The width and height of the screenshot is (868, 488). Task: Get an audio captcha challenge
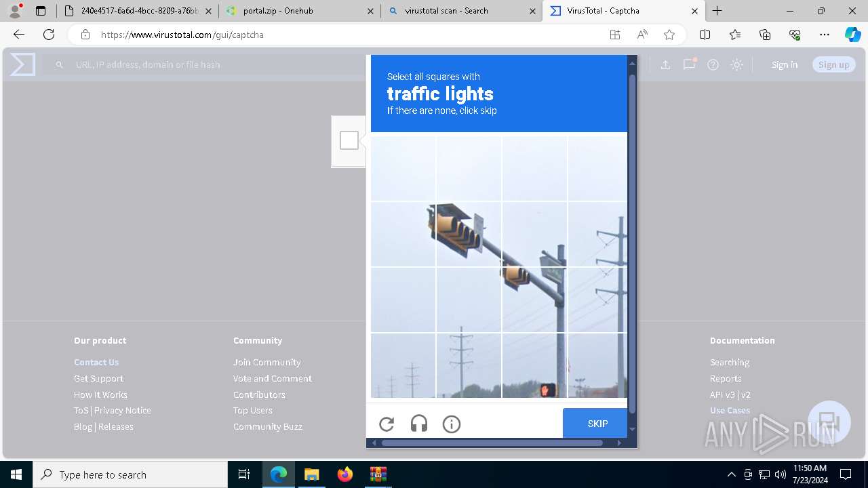coord(419,424)
